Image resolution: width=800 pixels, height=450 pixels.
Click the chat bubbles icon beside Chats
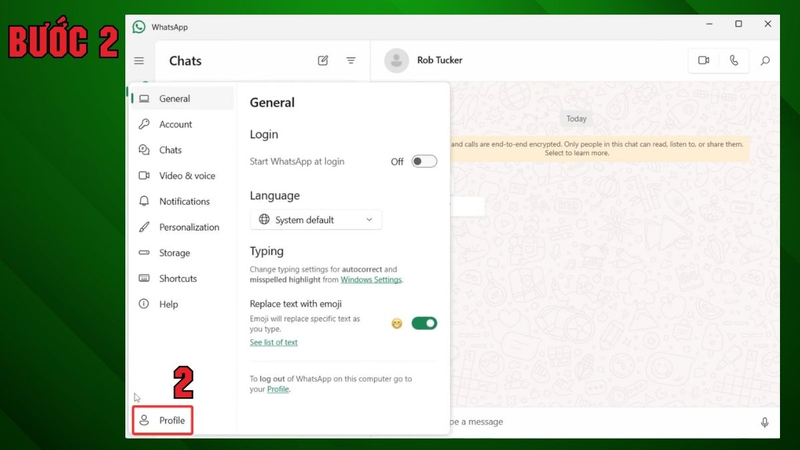coord(144,149)
